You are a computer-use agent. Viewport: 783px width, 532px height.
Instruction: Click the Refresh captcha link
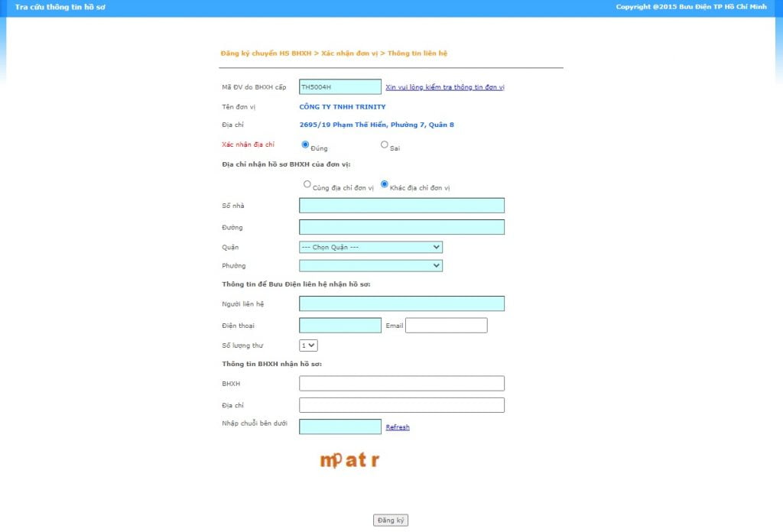(398, 427)
